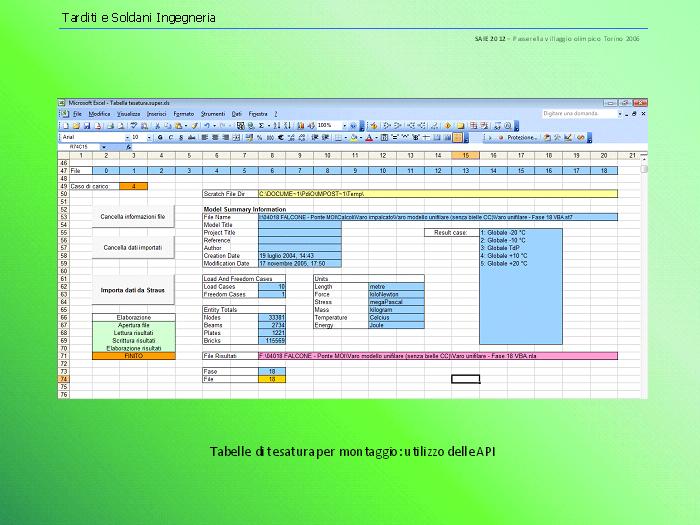Image resolution: width=700 pixels, height=525 pixels.
Task: Toggle bold formatting (G) button
Action: (161, 137)
